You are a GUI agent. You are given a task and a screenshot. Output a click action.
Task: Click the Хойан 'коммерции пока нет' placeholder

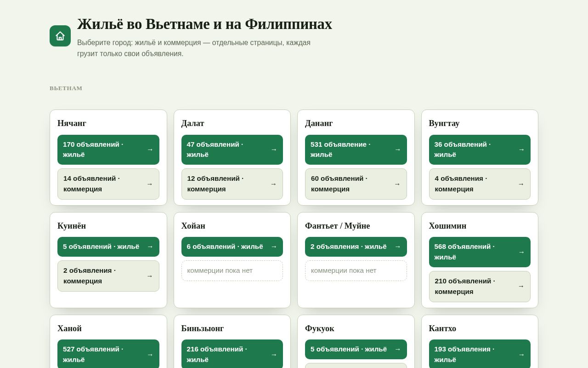(232, 270)
